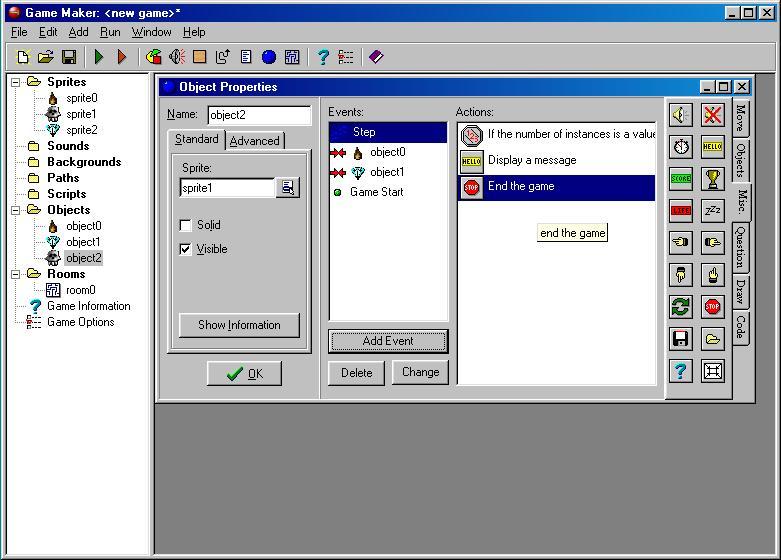This screenshot has height=560, width=781.
Task: Switch to the Advanced tab
Action: click(255, 141)
